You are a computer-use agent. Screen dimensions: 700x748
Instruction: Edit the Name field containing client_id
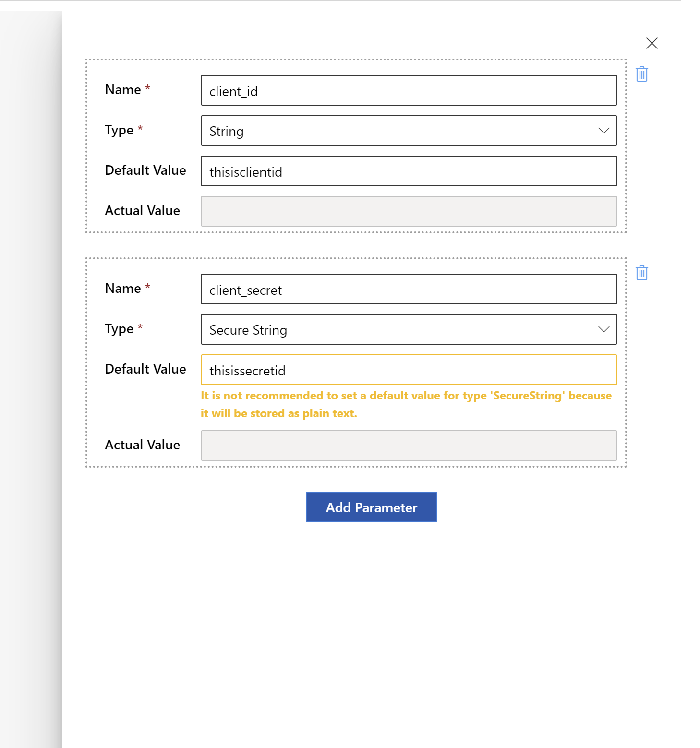click(409, 90)
